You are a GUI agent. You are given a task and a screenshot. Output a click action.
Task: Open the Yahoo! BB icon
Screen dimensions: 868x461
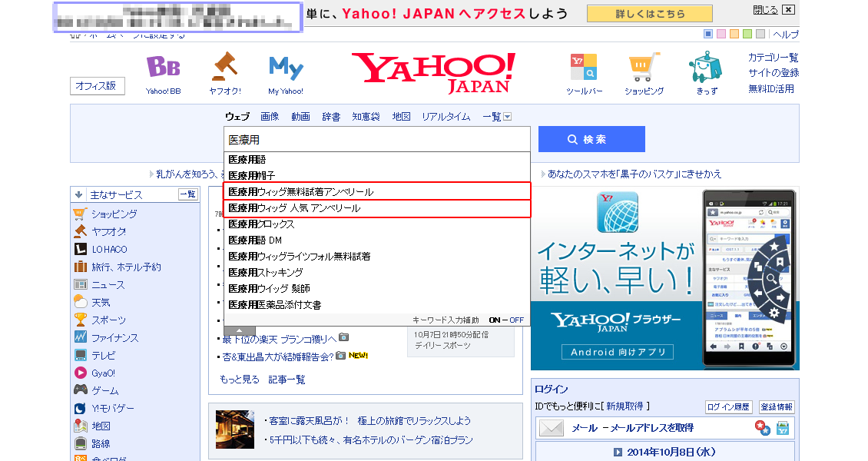[x=164, y=67]
